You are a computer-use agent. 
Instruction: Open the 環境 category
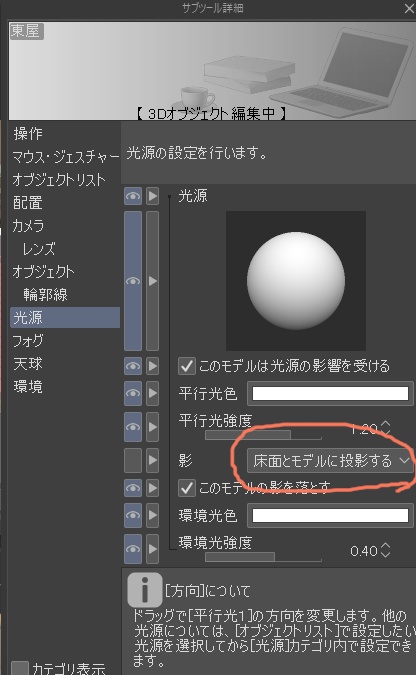pyautogui.click(x=28, y=387)
